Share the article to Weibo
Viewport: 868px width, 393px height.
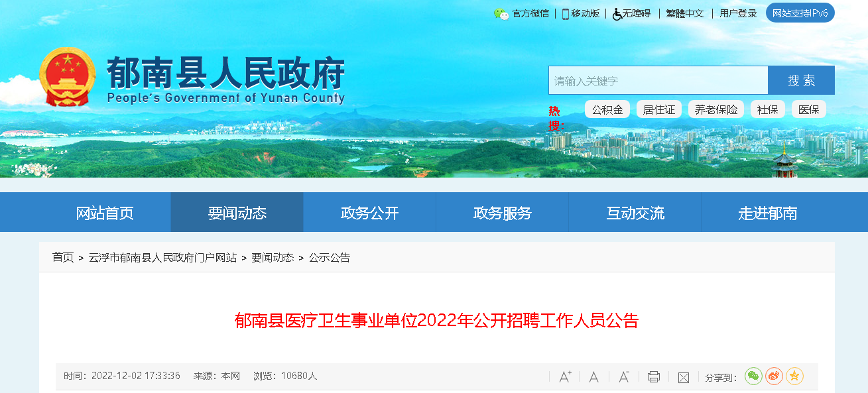[774, 376]
